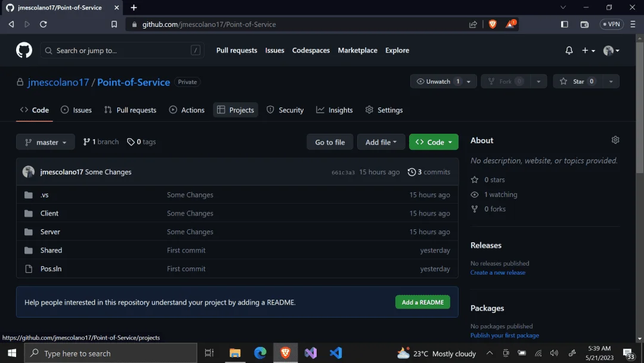Expand the Star lists dropdown arrow
This screenshot has width=644, height=363.
point(611,81)
